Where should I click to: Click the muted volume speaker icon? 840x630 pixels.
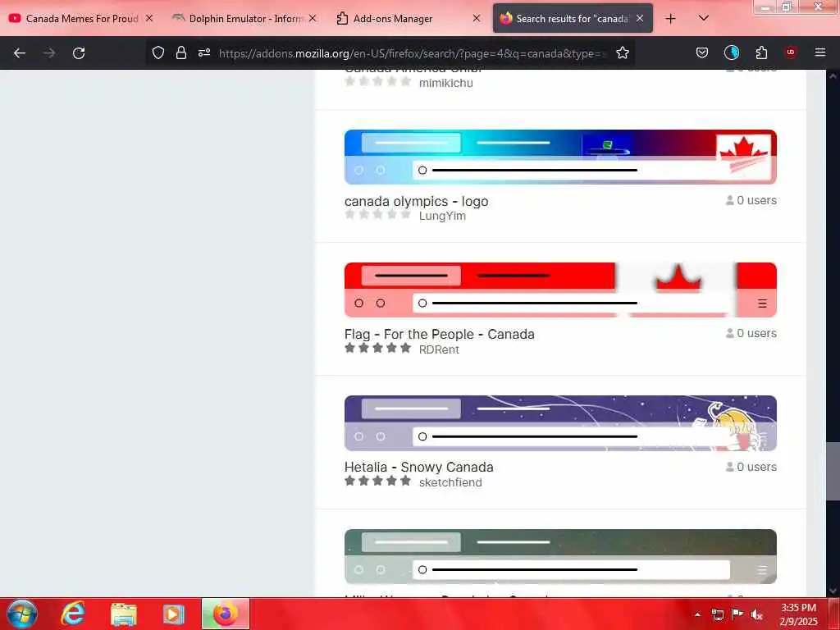pyautogui.click(x=756, y=614)
